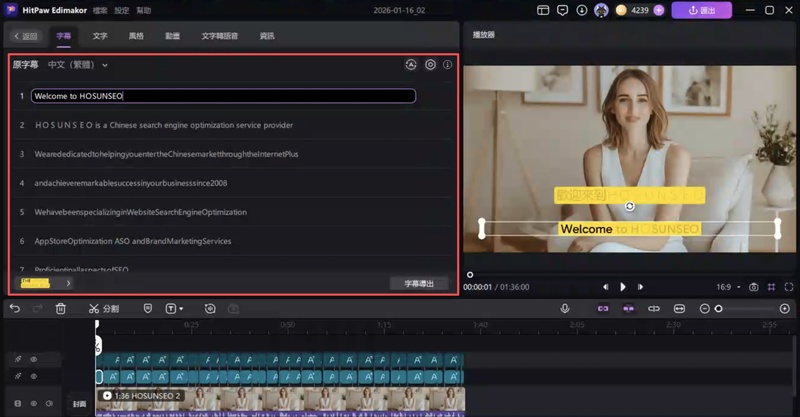Click the 字幕導出 export subtitles button

(x=418, y=284)
